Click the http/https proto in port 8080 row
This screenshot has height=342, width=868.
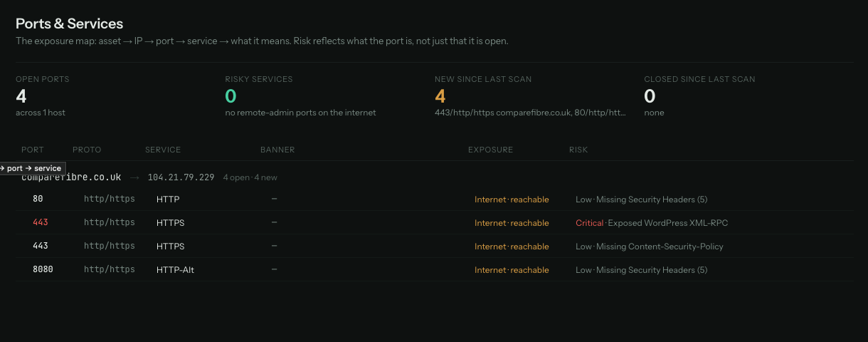click(109, 270)
